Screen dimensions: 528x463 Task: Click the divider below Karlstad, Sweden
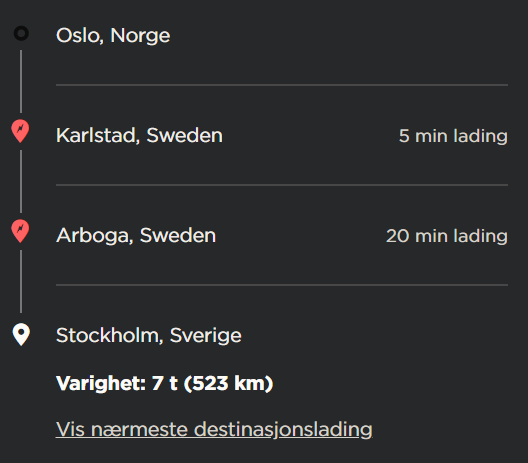282,185
